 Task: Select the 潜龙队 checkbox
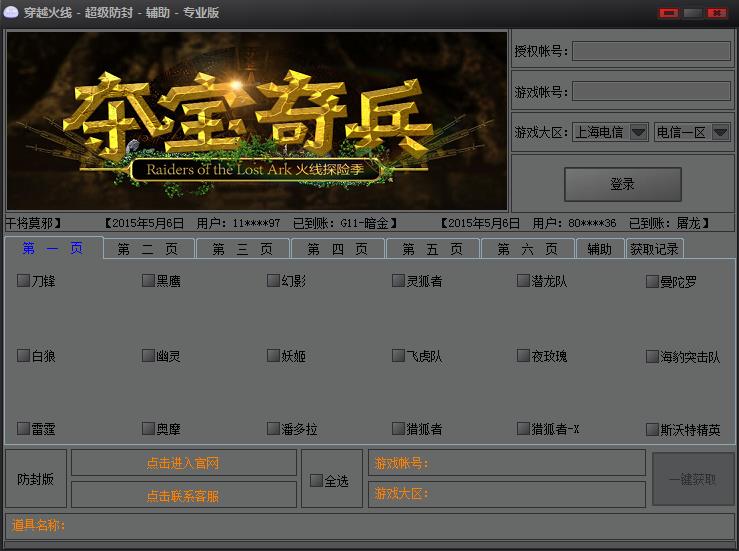pyautogui.click(x=523, y=280)
